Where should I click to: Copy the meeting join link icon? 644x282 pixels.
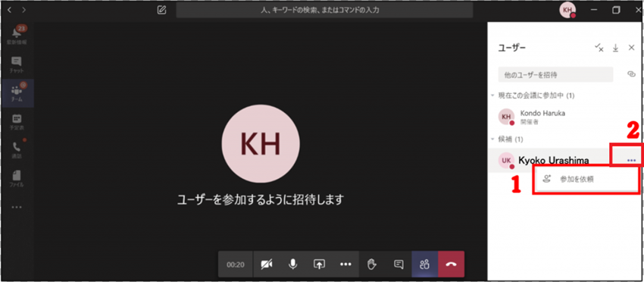pos(631,74)
